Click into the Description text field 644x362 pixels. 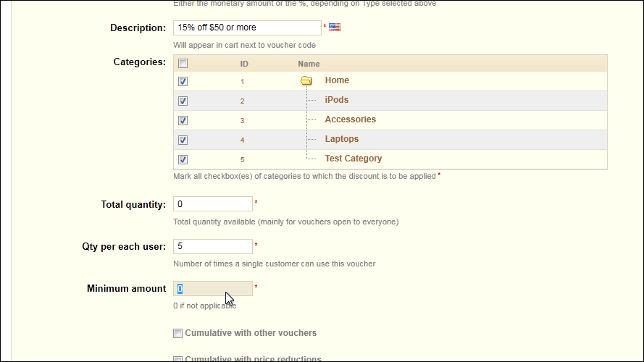(247, 28)
